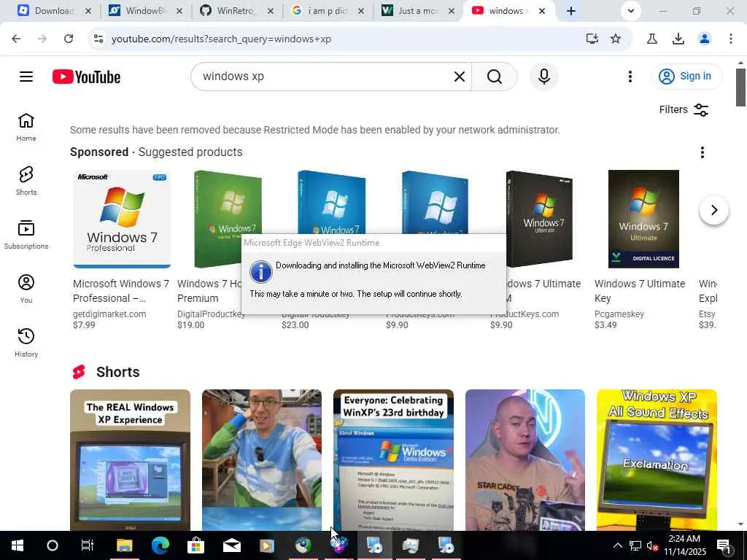
Task: Clear the search box with X icon
Action: (460, 77)
